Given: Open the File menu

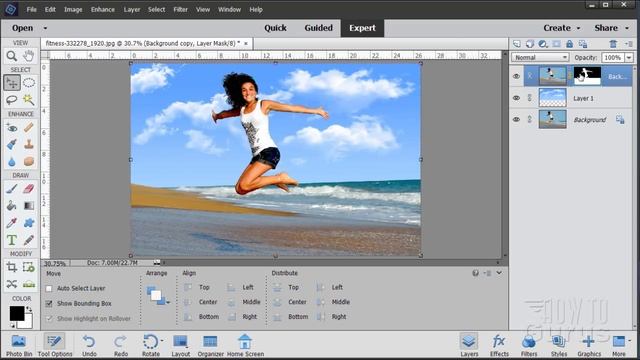Looking at the screenshot, I should tap(31, 9).
